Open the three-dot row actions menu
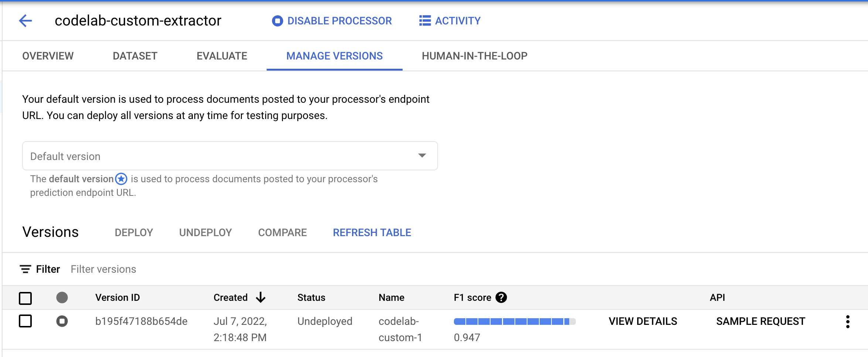Image resolution: width=868 pixels, height=357 pixels. [848, 322]
